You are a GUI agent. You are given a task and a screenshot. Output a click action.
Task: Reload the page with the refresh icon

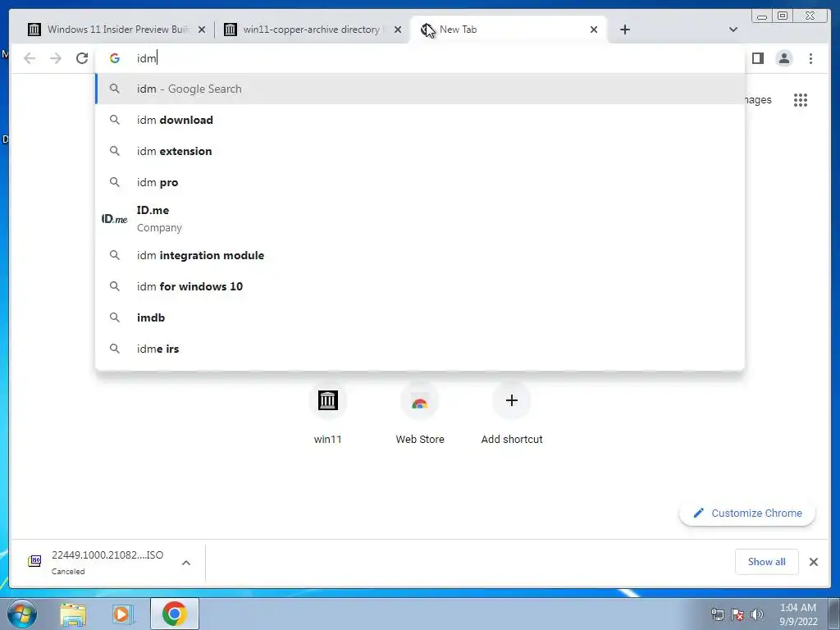[82, 58]
